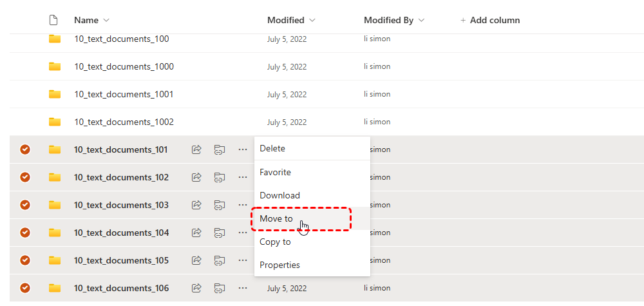The height and width of the screenshot is (306, 644).
Task: Share the 10_text_documents_104 folder
Action: (x=197, y=233)
